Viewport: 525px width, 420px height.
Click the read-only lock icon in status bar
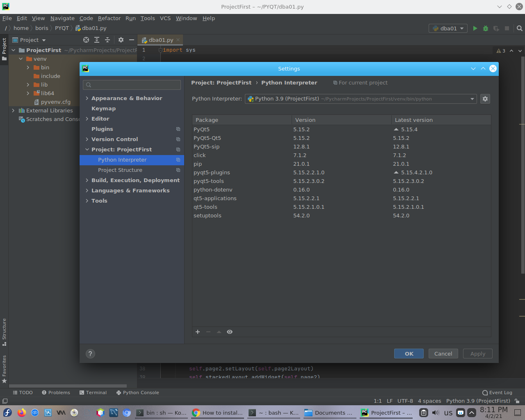point(517,401)
